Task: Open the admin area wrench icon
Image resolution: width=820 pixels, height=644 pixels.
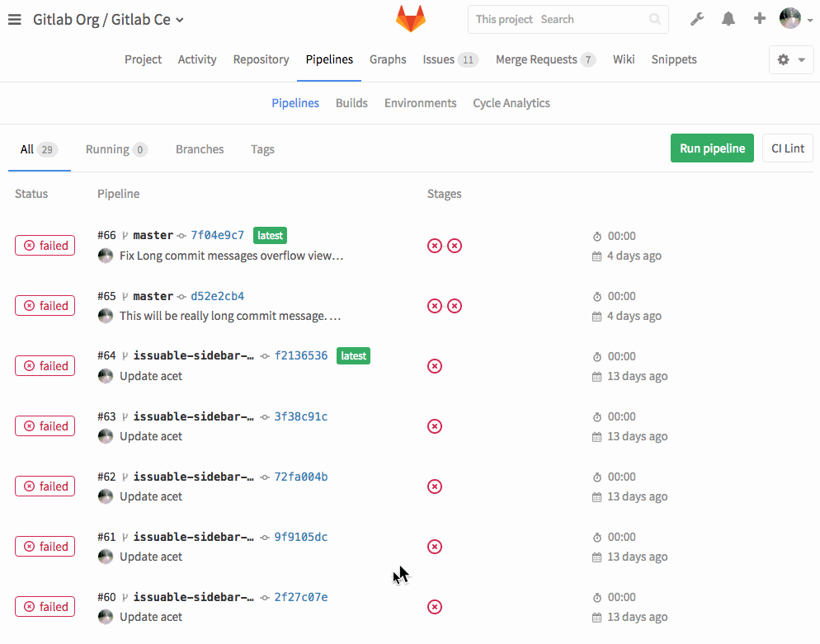Action: [x=697, y=18]
